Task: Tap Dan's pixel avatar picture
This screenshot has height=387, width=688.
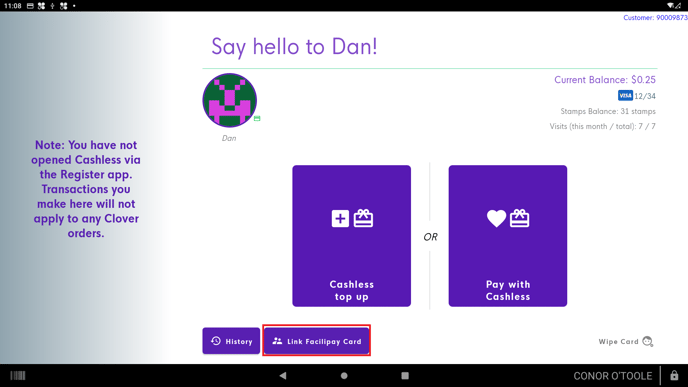Action: (x=229, y=100)
